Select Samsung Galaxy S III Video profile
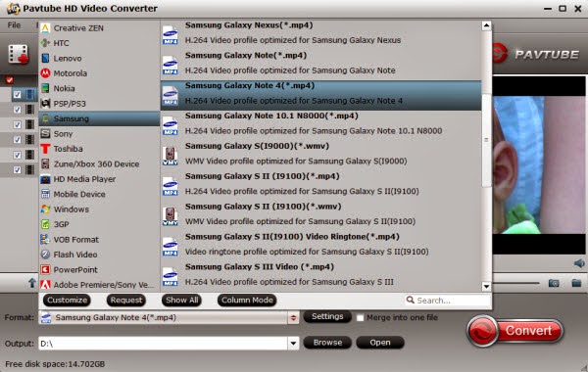 coord(321,277)
